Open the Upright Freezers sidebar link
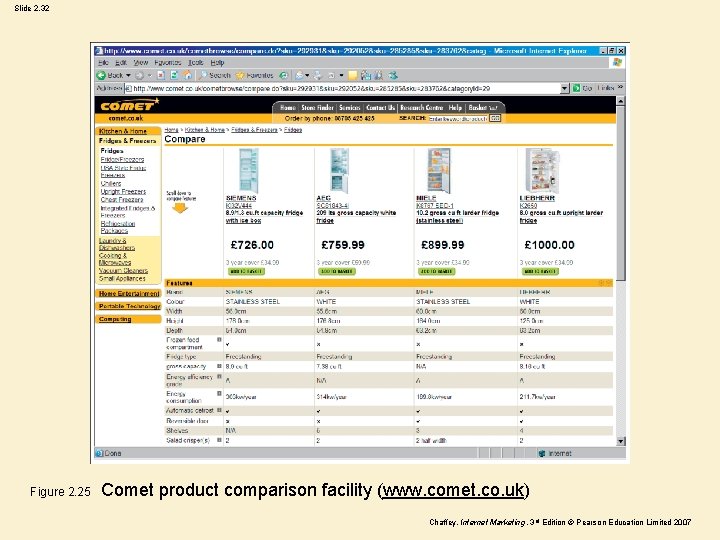The image size is (720, 540). coord(123,191)
